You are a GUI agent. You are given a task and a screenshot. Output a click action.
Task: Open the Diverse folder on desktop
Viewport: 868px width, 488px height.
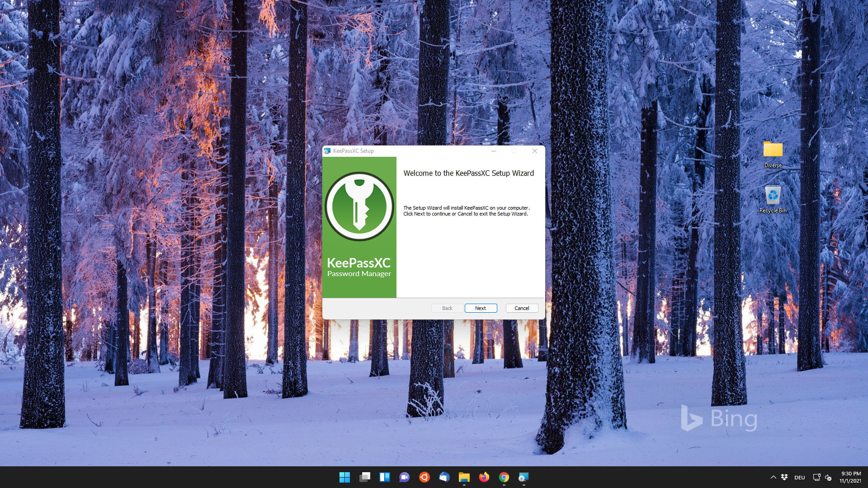773,155
